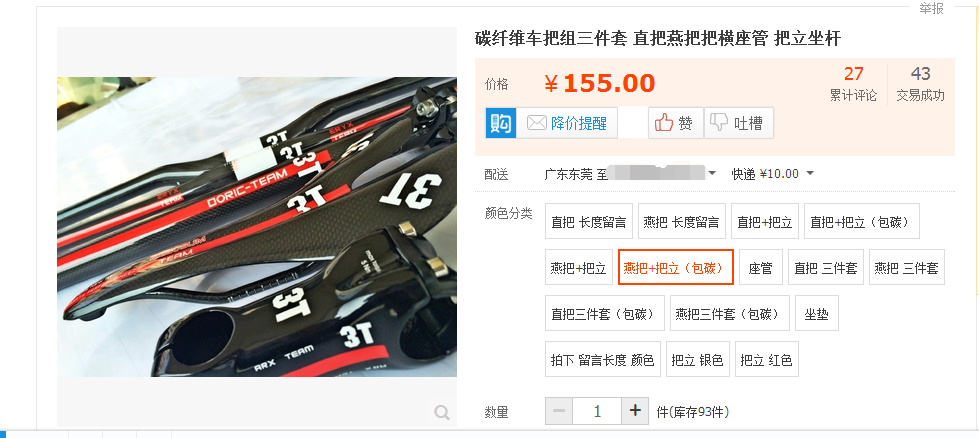Click the quantity input field
Viewport: 979px width, 438px height.
point(597,411)
